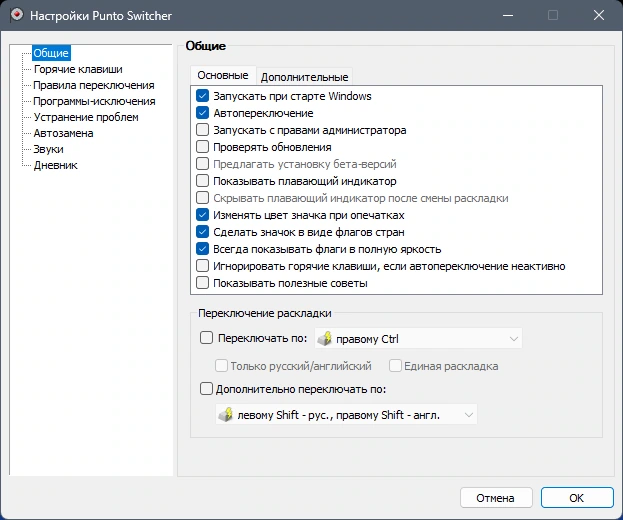The height and width of the screenshot is (520, 623).
Task: Enable the Переключать по checkbox
Action: coord(206,338)
